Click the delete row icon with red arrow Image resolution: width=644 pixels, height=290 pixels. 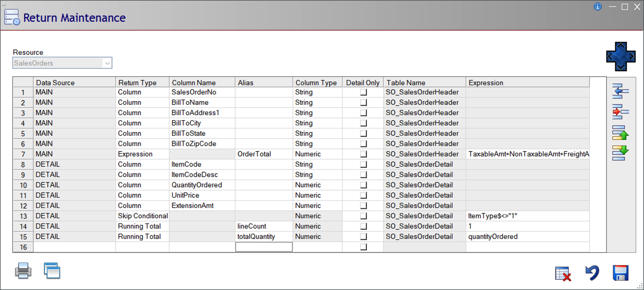point(621,111)
